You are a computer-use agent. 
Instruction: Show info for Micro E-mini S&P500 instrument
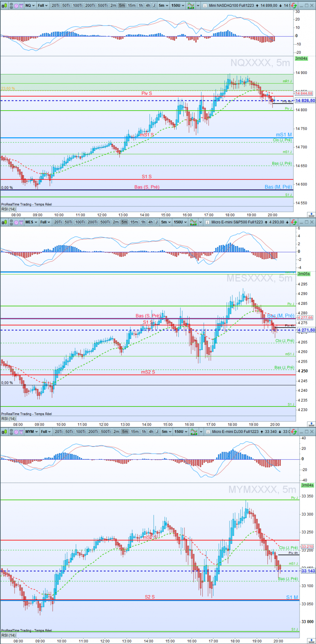[208, 222]
